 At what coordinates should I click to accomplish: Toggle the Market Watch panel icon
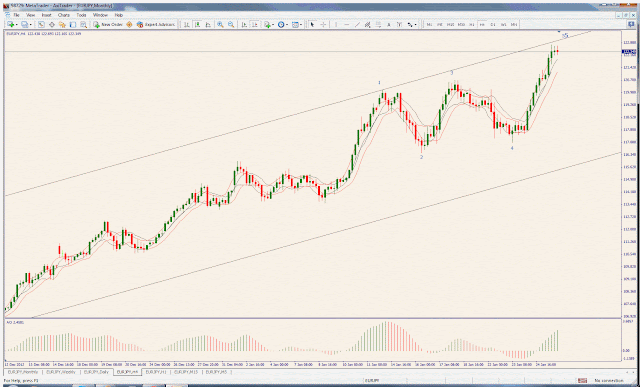41,24
